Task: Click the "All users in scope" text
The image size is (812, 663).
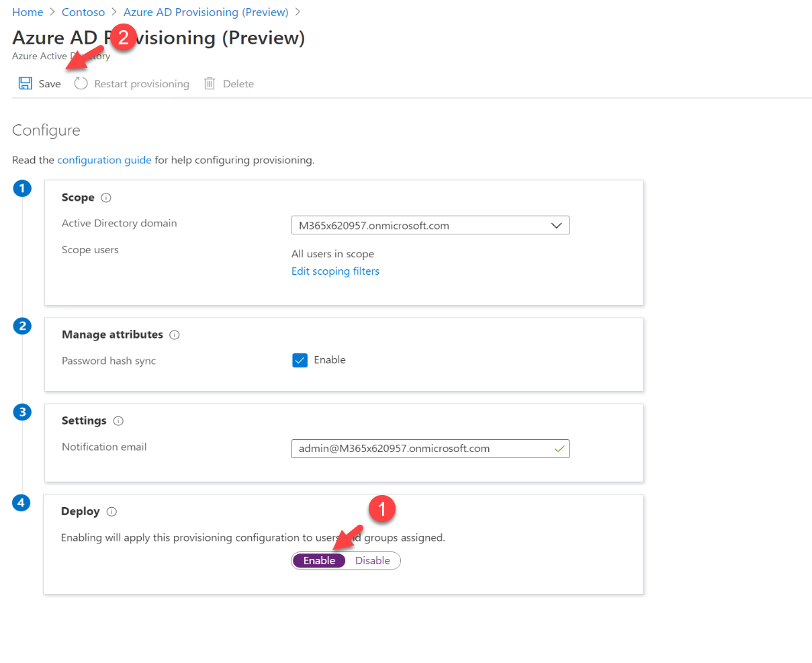Action: click(332, 254)
